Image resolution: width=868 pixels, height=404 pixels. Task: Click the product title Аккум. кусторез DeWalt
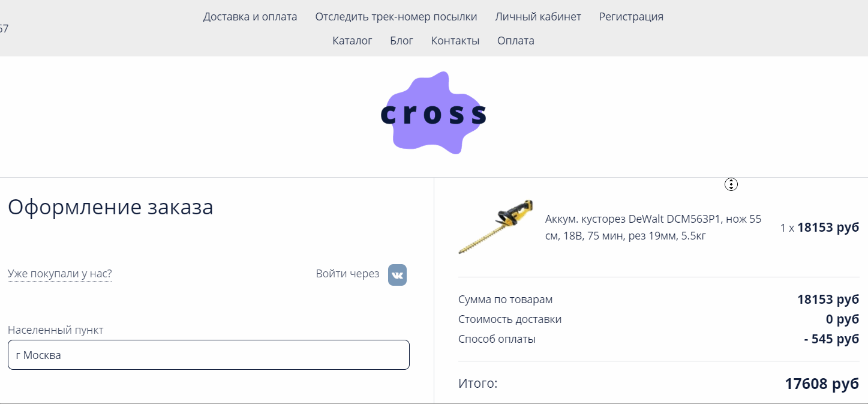653,228
